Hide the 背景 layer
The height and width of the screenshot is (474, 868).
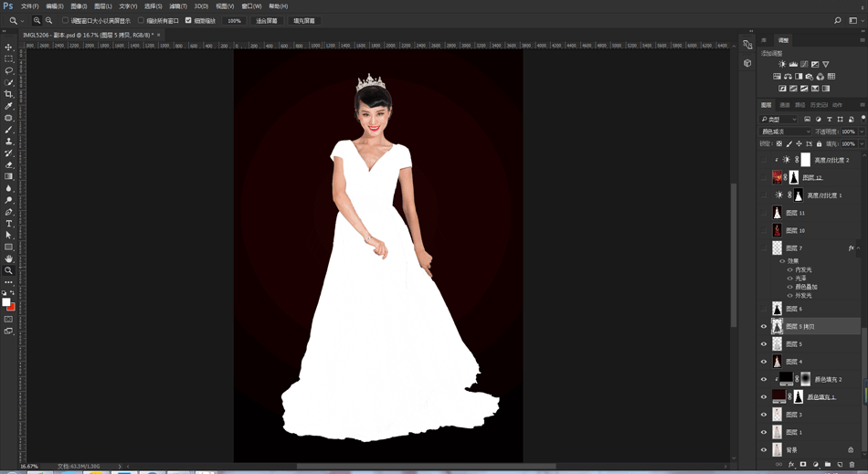point(764,450)
